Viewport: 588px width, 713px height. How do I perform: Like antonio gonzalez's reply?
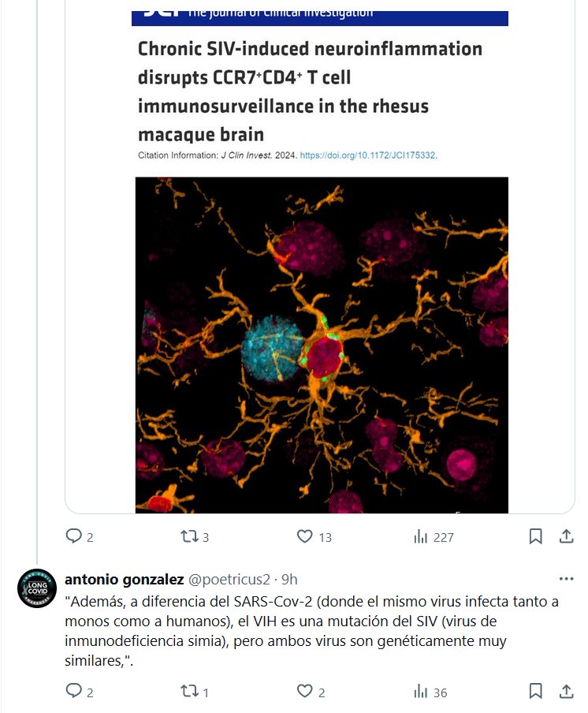click(305, 692)
